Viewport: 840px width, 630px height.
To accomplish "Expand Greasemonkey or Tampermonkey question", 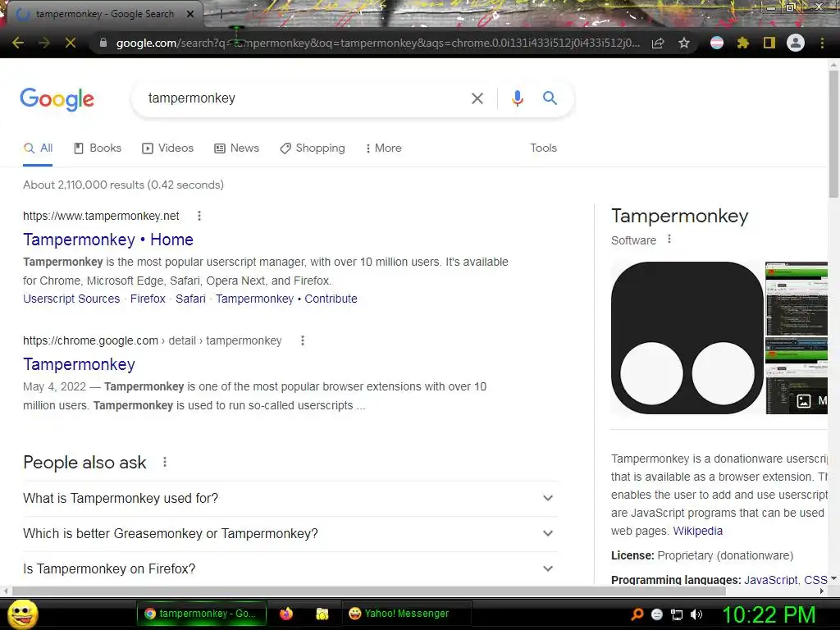I will point(290,533).
